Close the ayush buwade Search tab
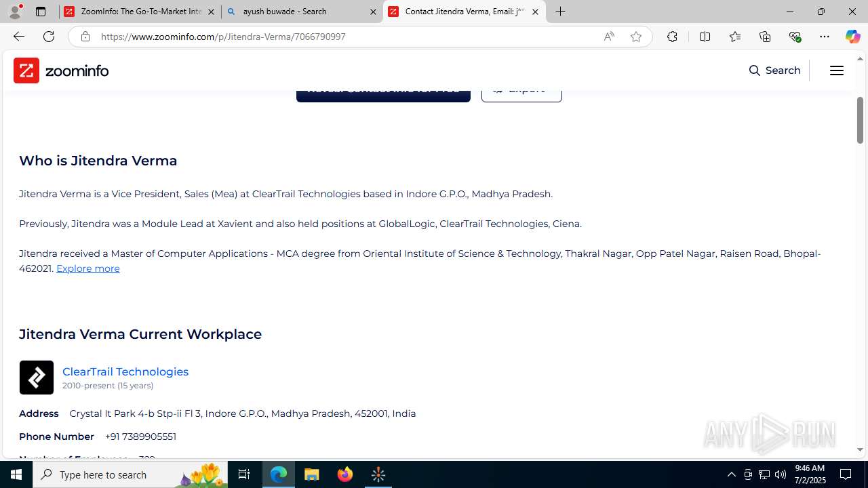The image size is (868, 488). 373,12
